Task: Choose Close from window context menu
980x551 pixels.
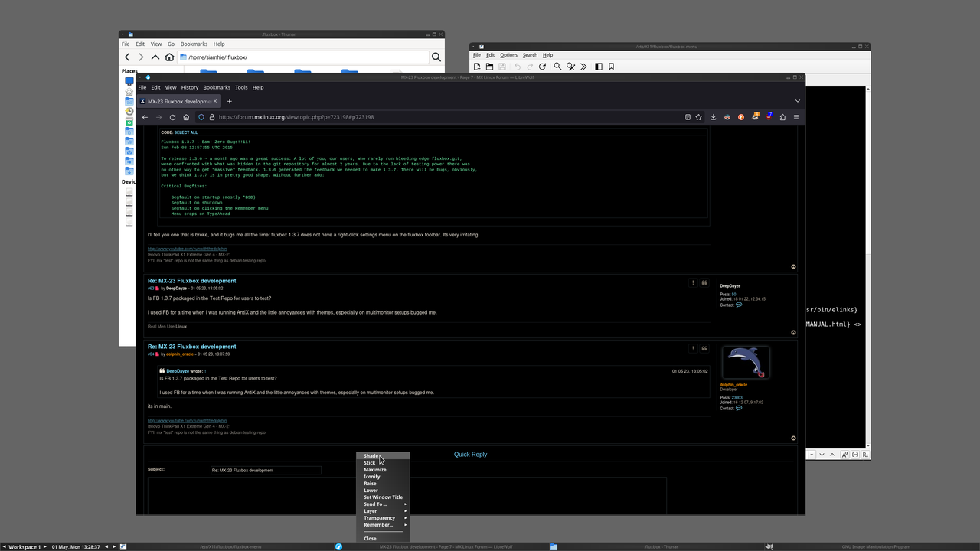Action: pyautogui.click(x=384, y=539)
